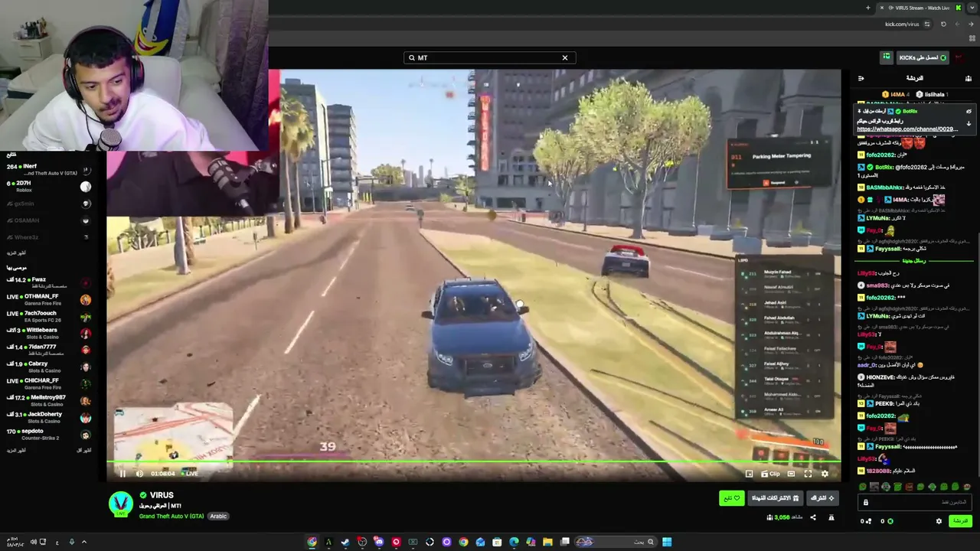Close the VIRUS Stream tab

click(x=882, y=8)
